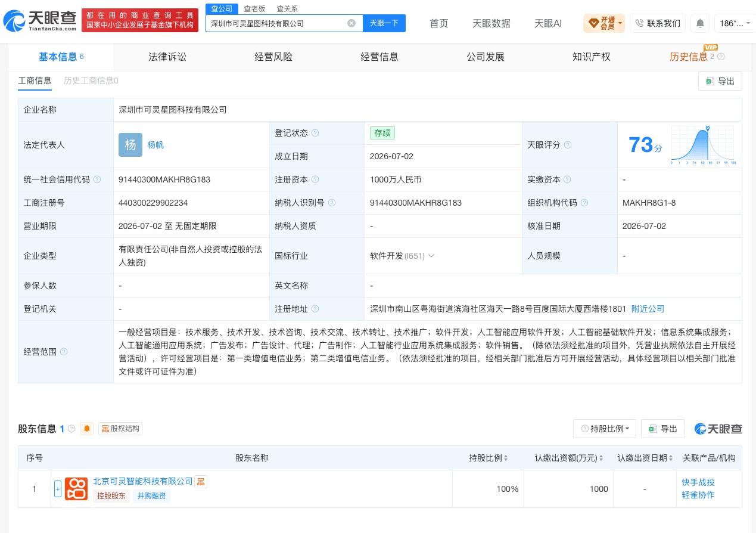Select the 工商信息 sub-tab
The height and width of the screenshot is (533, 756).
point(35,80)
